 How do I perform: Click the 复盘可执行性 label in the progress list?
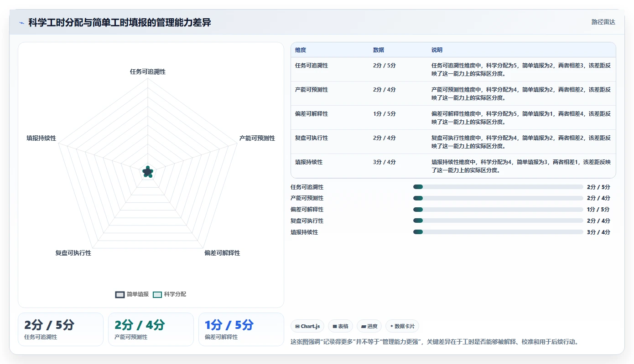[307, 221]
